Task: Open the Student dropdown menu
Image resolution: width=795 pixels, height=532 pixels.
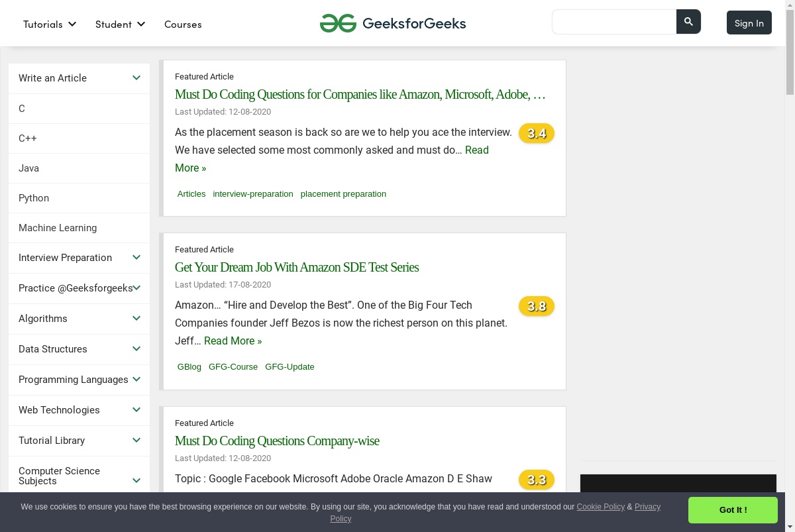Action: 120,24
